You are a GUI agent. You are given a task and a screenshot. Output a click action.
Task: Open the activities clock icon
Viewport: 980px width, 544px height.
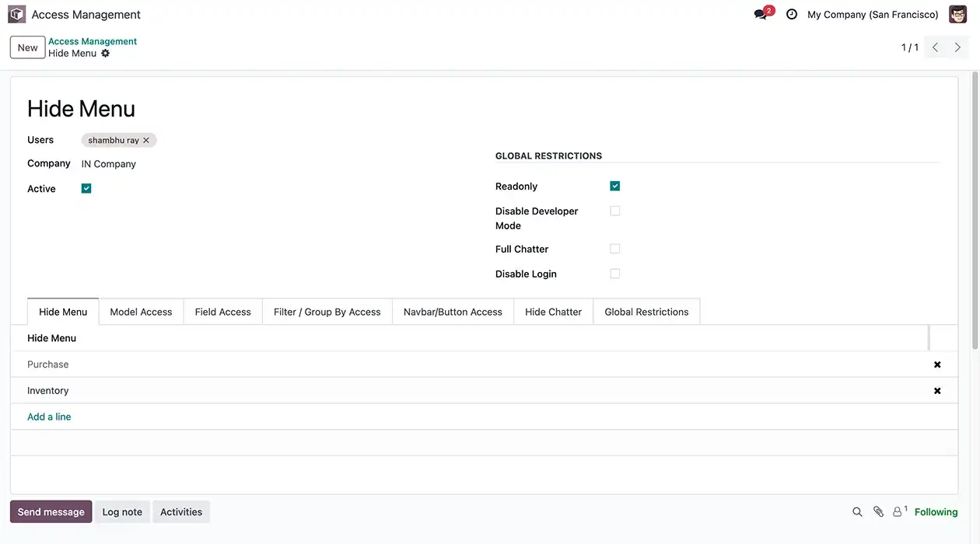pos(791,14)
